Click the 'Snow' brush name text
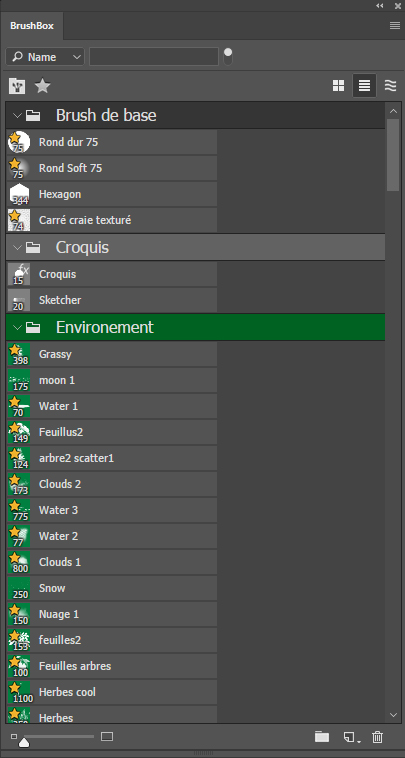The height and width of the screenshot is (758, 405). [x=52, y=588]
